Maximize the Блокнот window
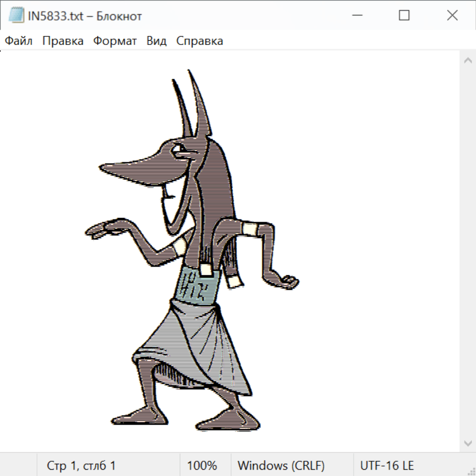476x476 pixels. pos(404,16)
